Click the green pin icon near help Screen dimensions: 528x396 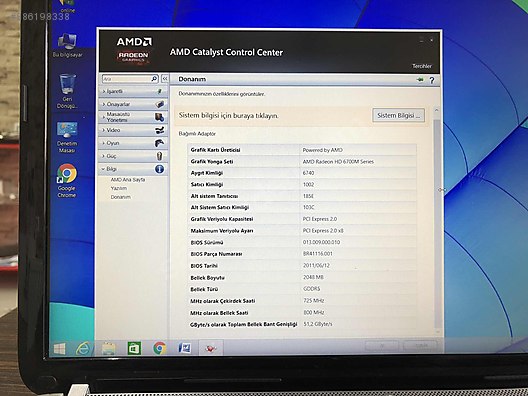click(420, 80)
